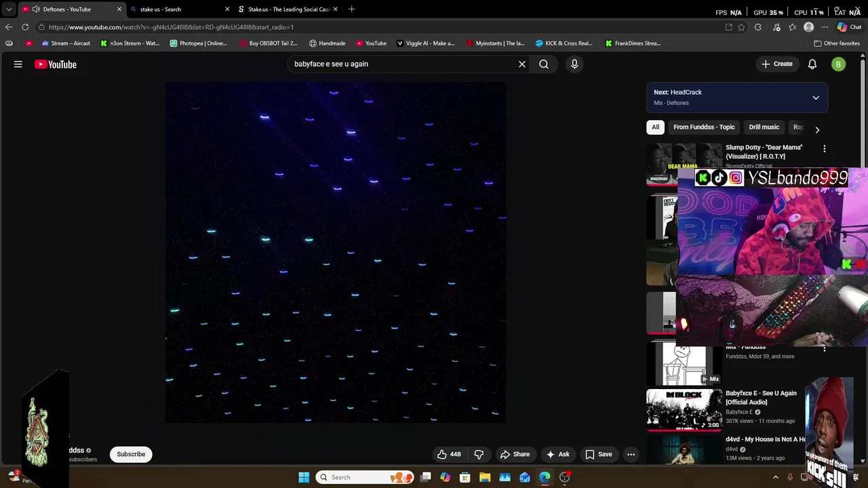868x488 pixels.
Task: Share the current video
Action: (x=515, y=454)
